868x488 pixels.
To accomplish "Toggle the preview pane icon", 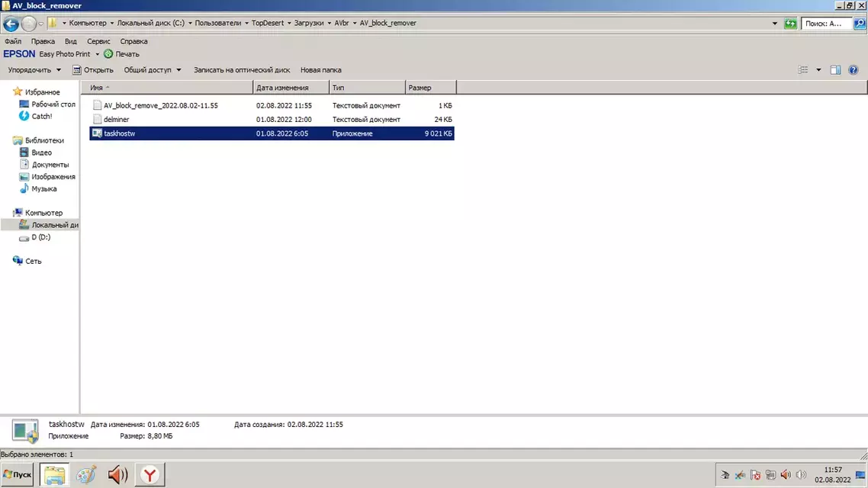I will 835,70.
